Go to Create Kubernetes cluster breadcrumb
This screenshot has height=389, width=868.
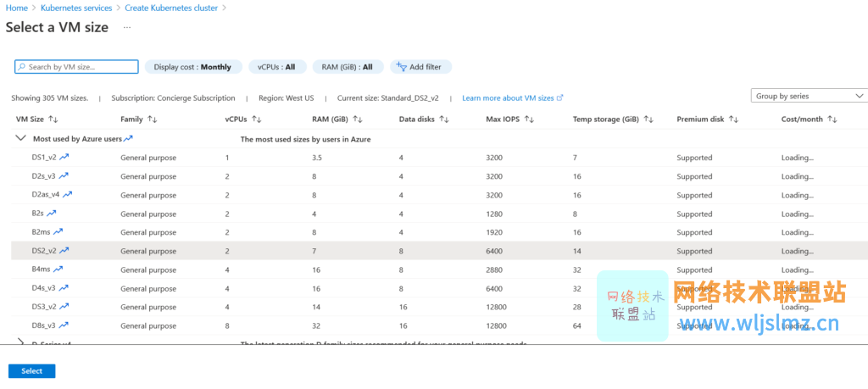[171, 8]
